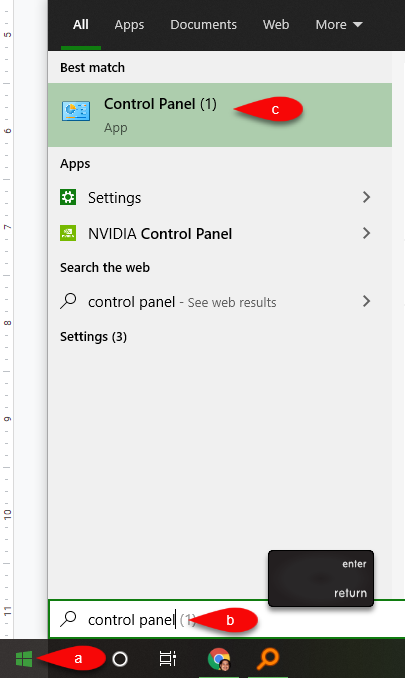This screenshot has width=405, height=678.
Task: Expand the NVIDIA Control Panel chevron
Action: click(367, 233)
